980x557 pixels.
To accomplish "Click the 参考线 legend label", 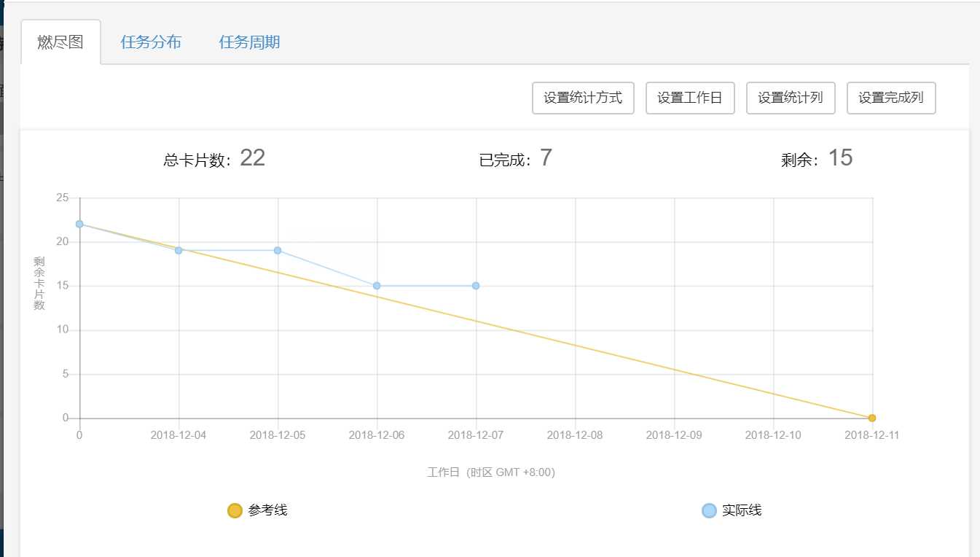I will pyautogui.click(x=267, y=510).
